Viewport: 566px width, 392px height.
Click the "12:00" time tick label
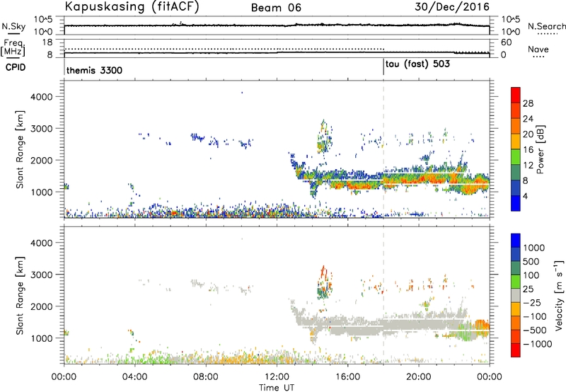[277, 377]
